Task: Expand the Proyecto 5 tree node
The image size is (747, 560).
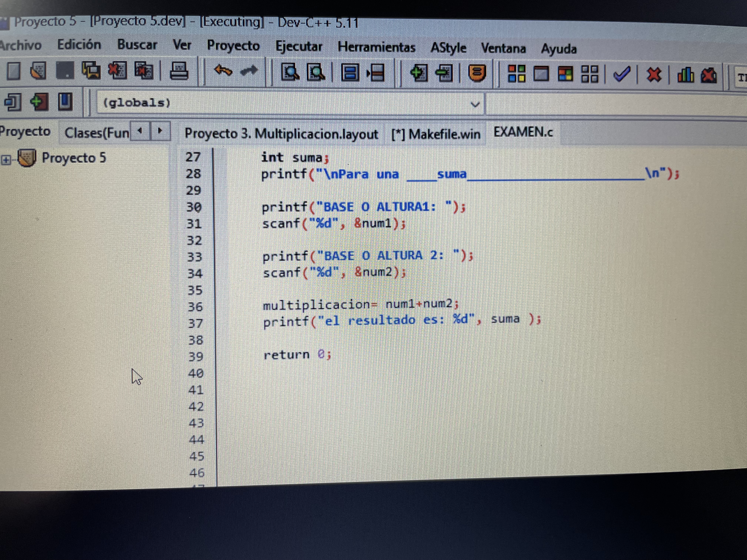Action: coord(6,160)
